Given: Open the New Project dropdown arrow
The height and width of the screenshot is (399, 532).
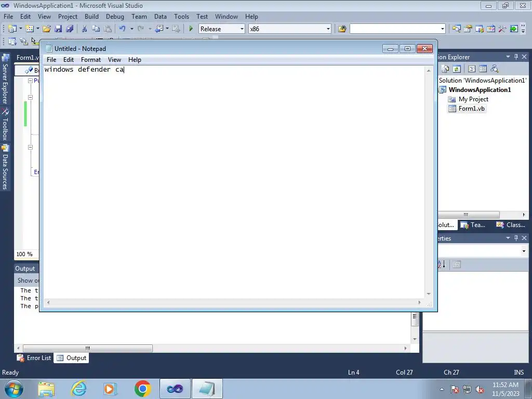Looking at the screenshot, I should pos(21,29).
